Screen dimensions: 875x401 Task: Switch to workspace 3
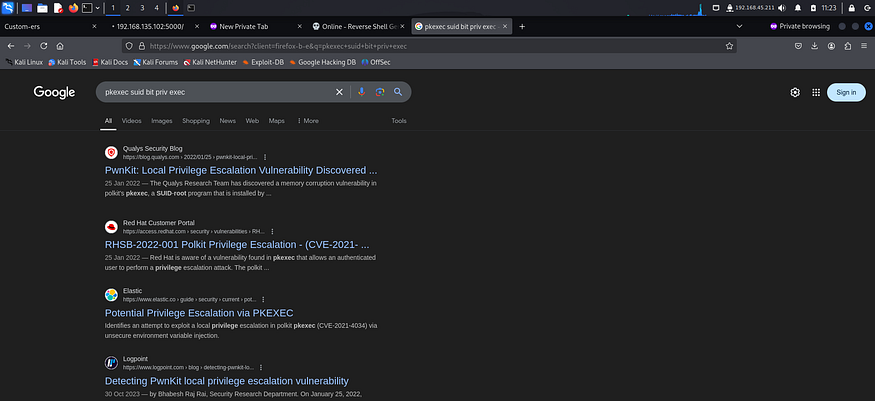point(142,8)
